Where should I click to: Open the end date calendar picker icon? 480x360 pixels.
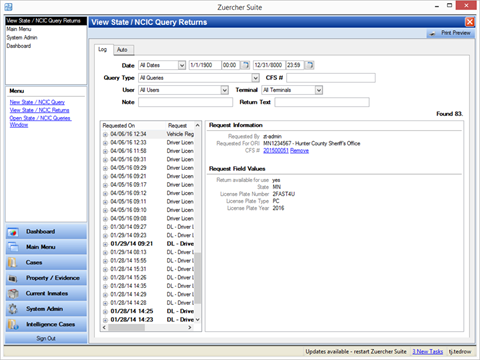click(x=310, y=65)
